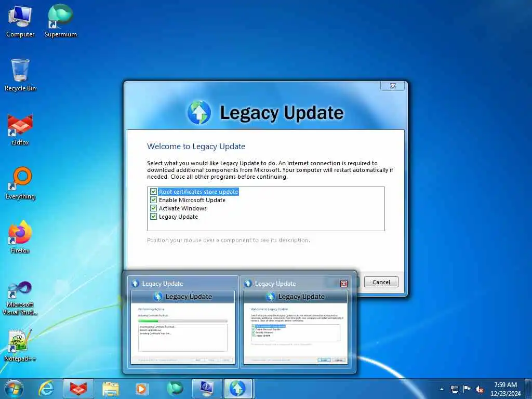Click the Legacy Update globe logo
532x399 pixels.
[199, 112]
